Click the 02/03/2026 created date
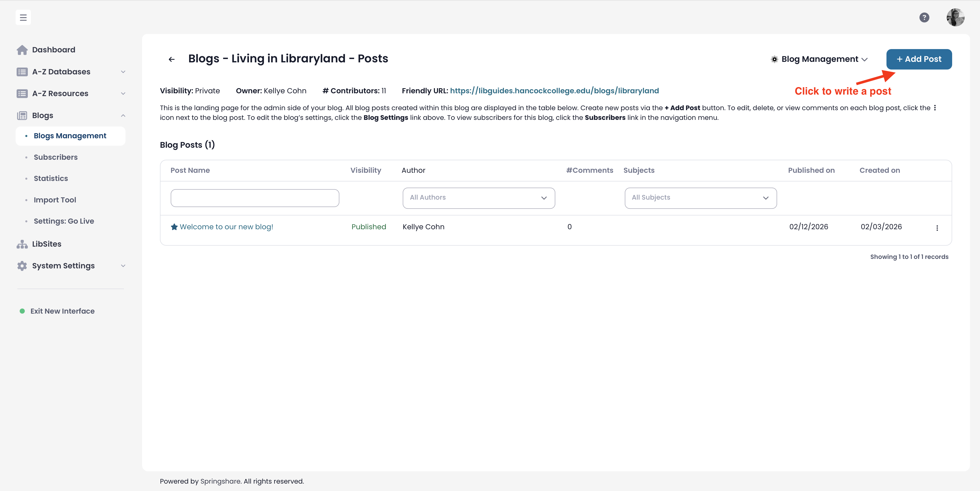Image resolution: width=980 pixels, height=491 pixels. (x=881, y=227)
